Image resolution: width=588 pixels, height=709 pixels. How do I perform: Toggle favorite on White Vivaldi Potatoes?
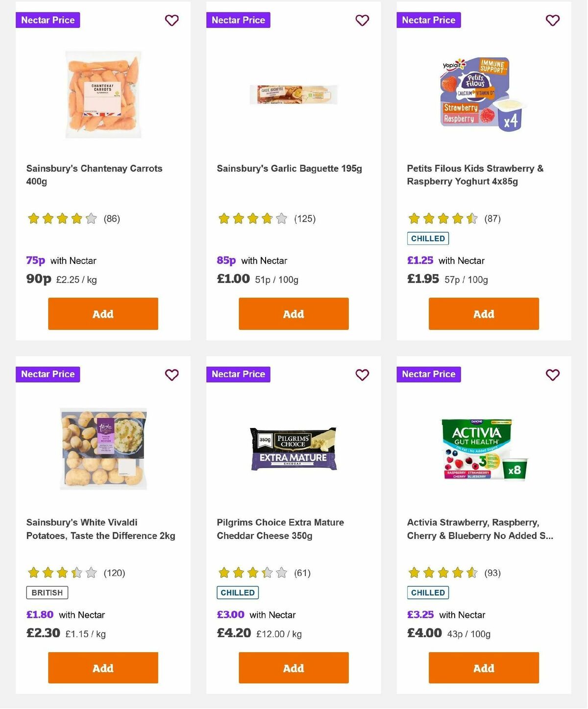pos(171,375)
